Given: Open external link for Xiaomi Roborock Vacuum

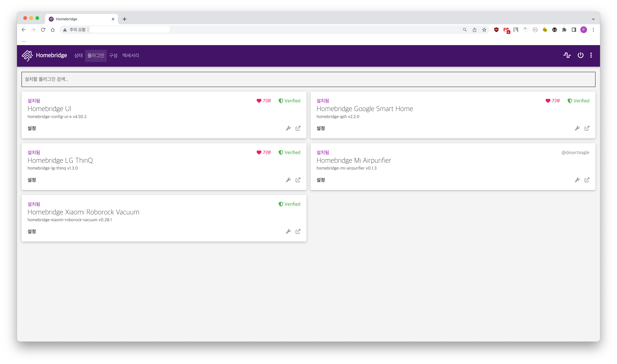Looking at the screenshot, I should [298, 232].
